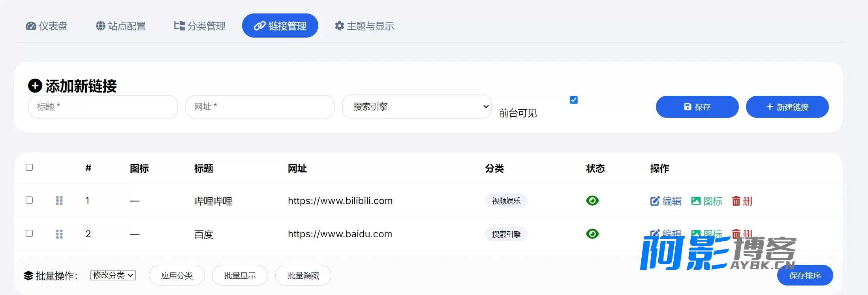Click the edit icon for the 哔哩哔哩 row
This screenshot has height=295, width=868.
point(654,201)
